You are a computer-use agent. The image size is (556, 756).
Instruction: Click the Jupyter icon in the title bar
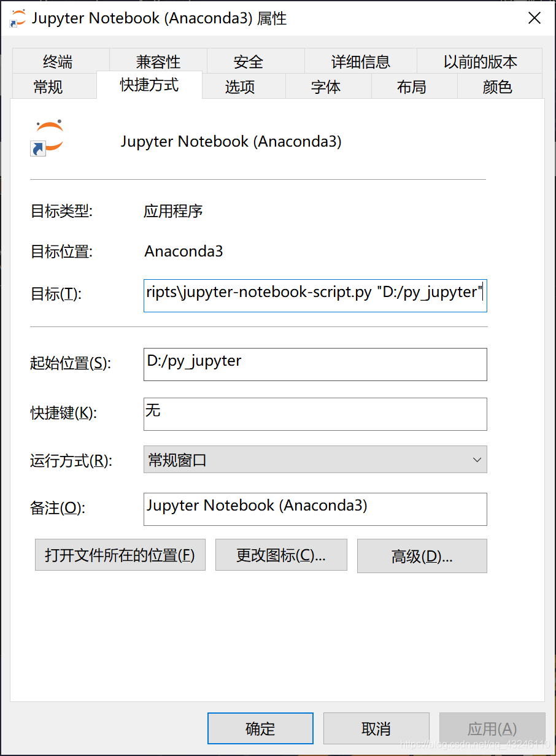(17, 18)
